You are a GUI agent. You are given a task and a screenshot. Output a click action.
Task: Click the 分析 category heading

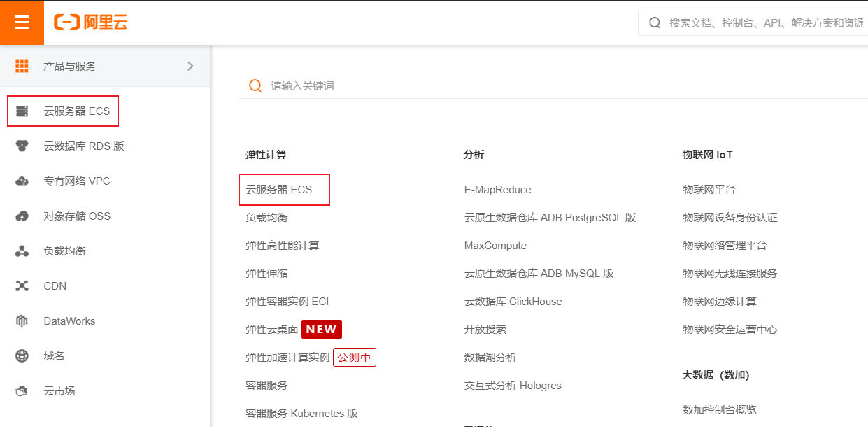tap(474, 154)
